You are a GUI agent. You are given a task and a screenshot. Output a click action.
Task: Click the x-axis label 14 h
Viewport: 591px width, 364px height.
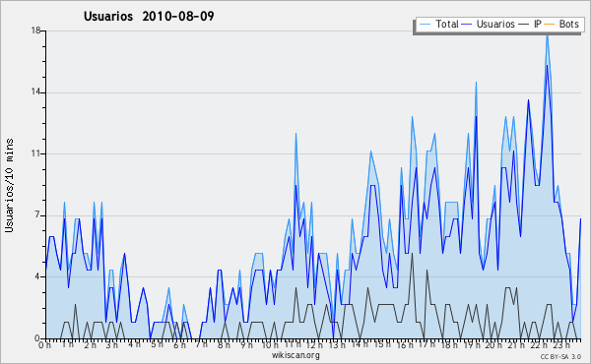coord(360,344)
